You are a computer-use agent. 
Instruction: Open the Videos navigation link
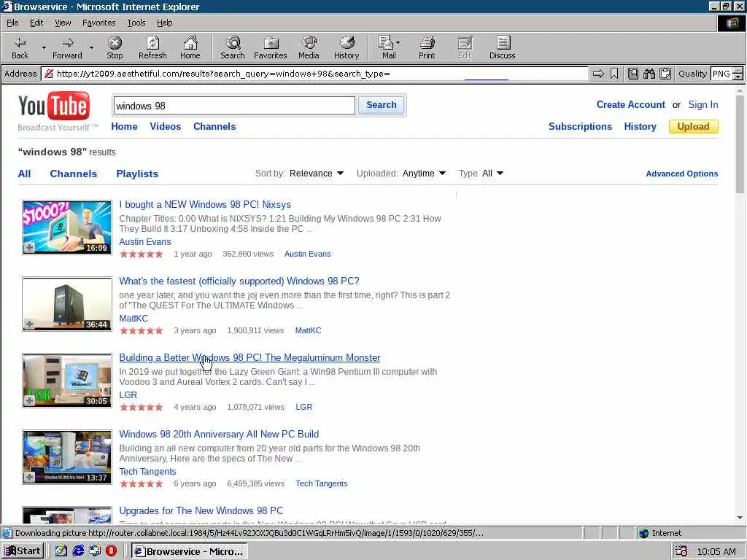coord(166,127)
